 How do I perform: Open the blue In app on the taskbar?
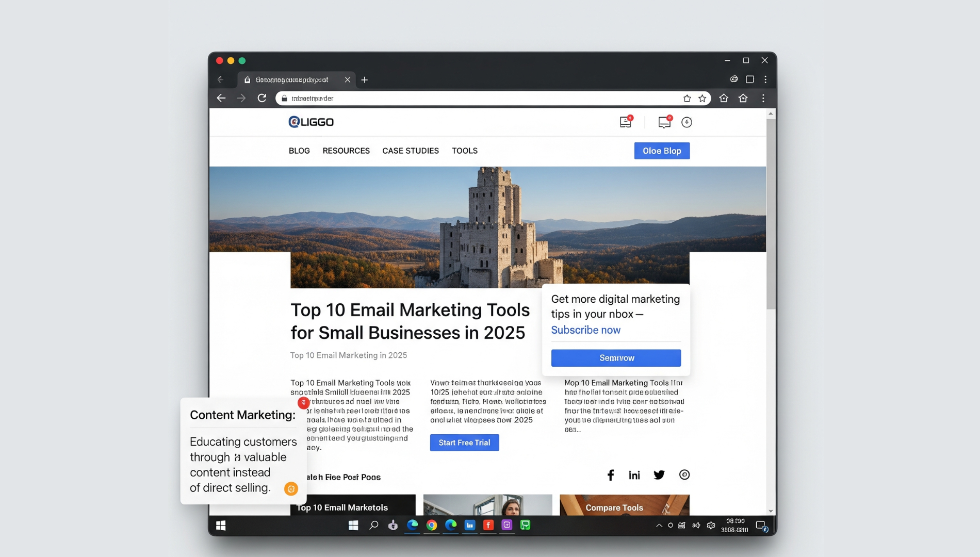(469, 525)
